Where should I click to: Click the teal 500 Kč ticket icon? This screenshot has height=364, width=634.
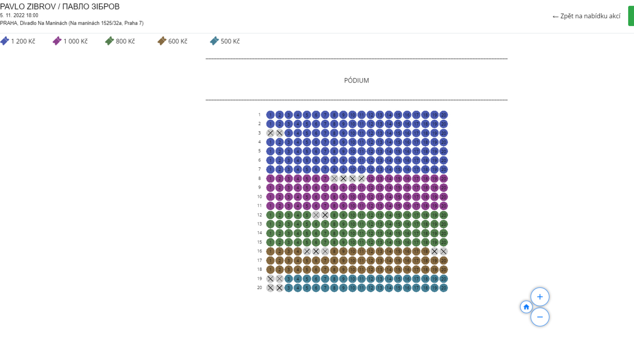point(214,41)
